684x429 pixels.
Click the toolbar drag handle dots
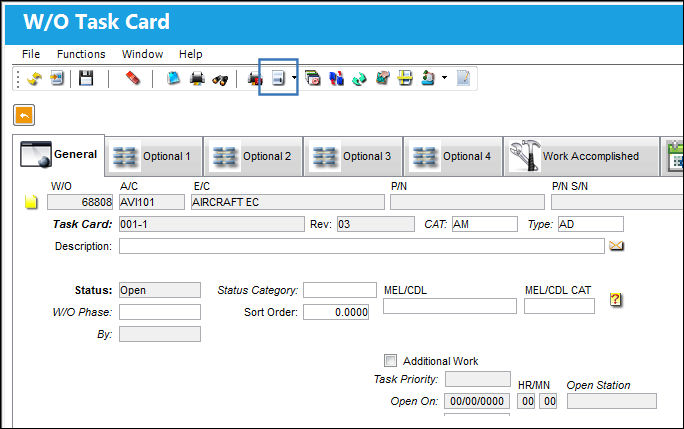[18, 79]
